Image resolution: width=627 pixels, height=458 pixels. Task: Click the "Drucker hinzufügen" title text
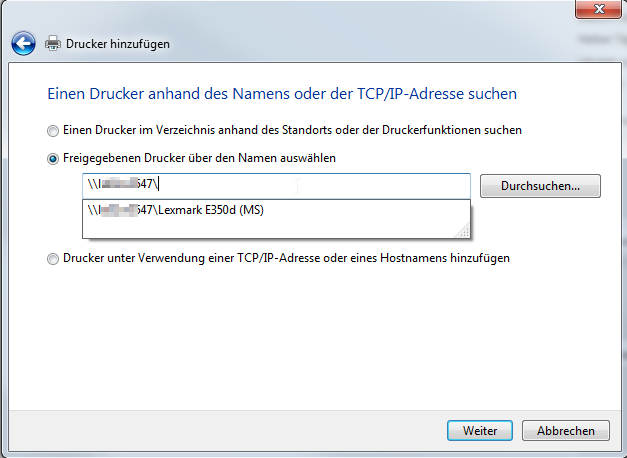click(118, 44)
